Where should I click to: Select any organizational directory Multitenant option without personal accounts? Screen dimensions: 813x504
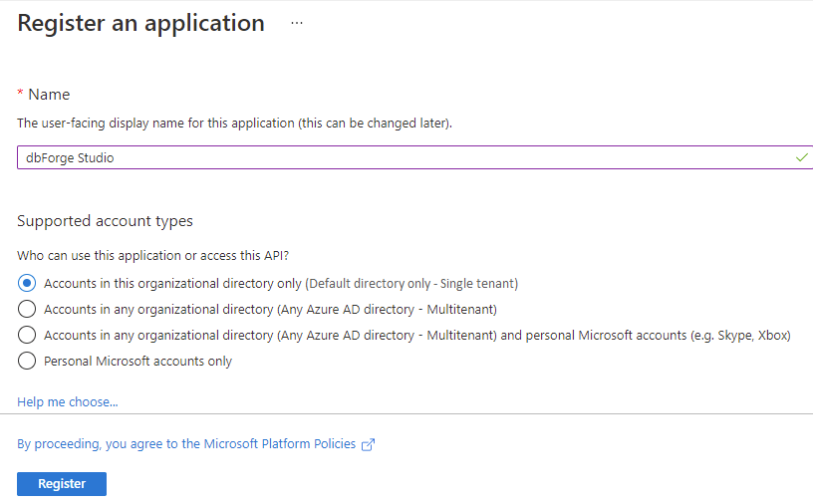[x=27, y=309]
